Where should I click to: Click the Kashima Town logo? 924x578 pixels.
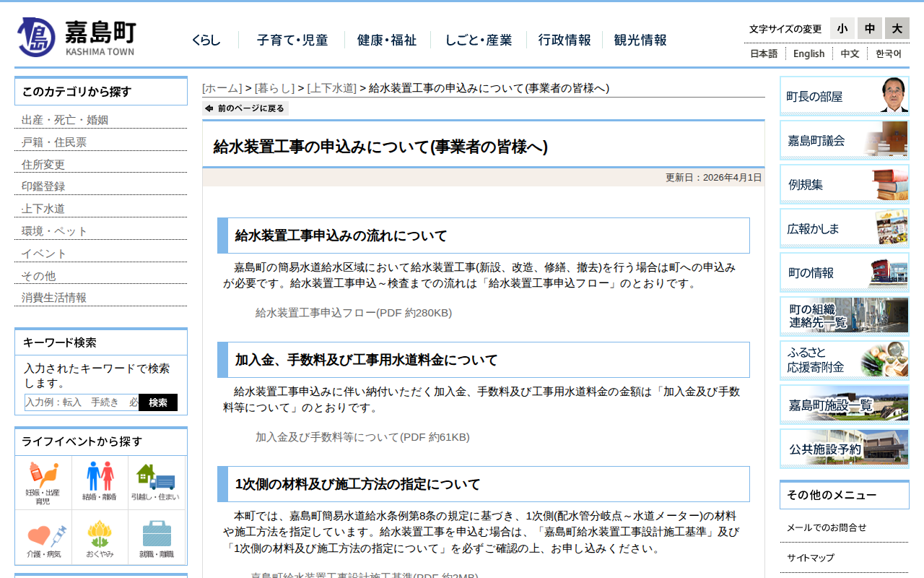(x=76, y=37)
